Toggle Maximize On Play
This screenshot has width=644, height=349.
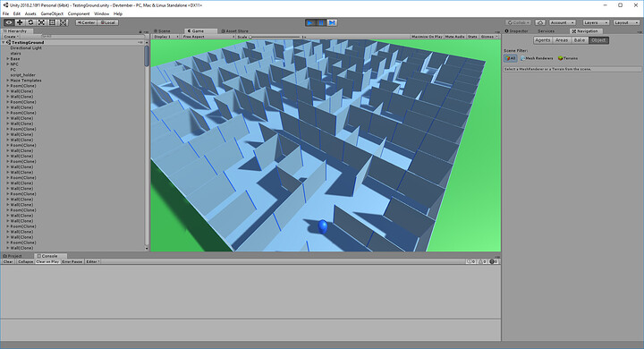click(x=427, y=37)
